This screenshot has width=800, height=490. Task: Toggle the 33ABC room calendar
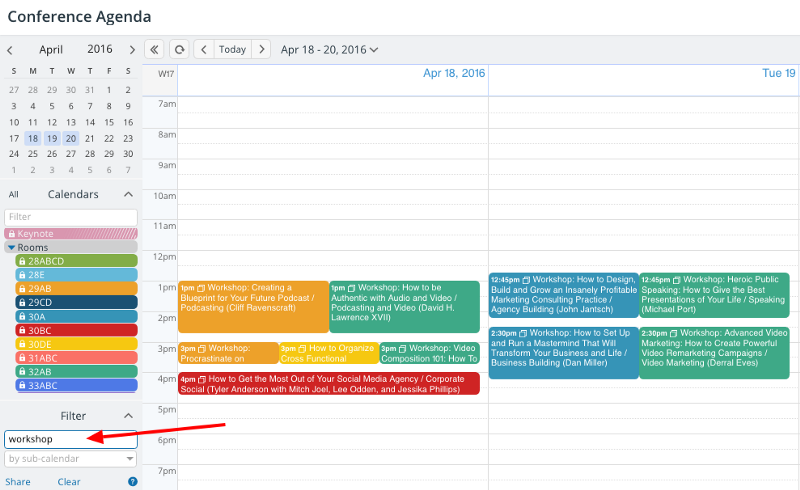click(x=77, y=385)
